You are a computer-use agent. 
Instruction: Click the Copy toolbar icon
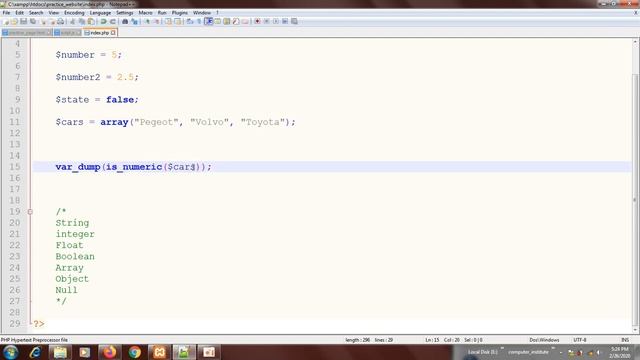click(82, 21)
